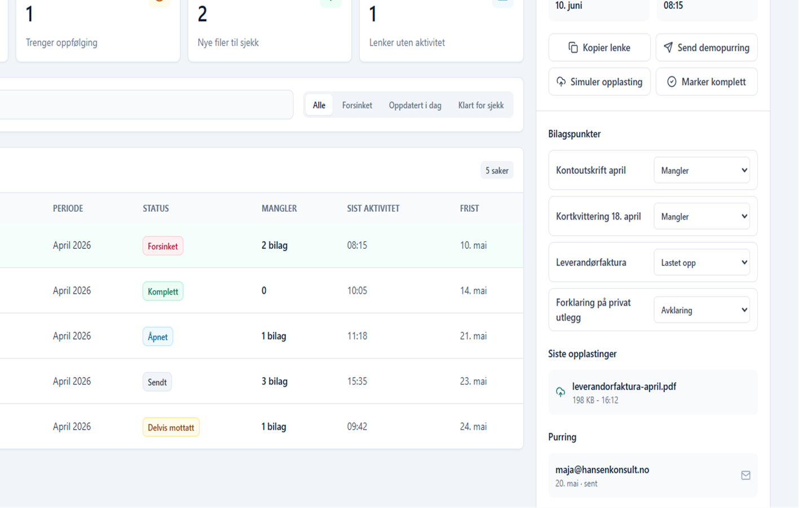Screen dimensions: 812x508
Task: Click the 24. mai deadline
Action: pos(474,427)
